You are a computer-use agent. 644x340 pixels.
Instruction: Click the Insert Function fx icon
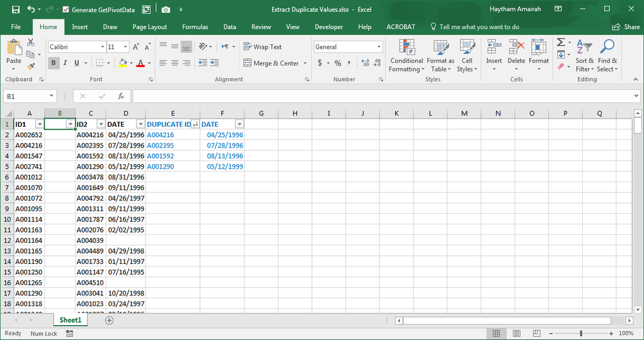[121, 96]
